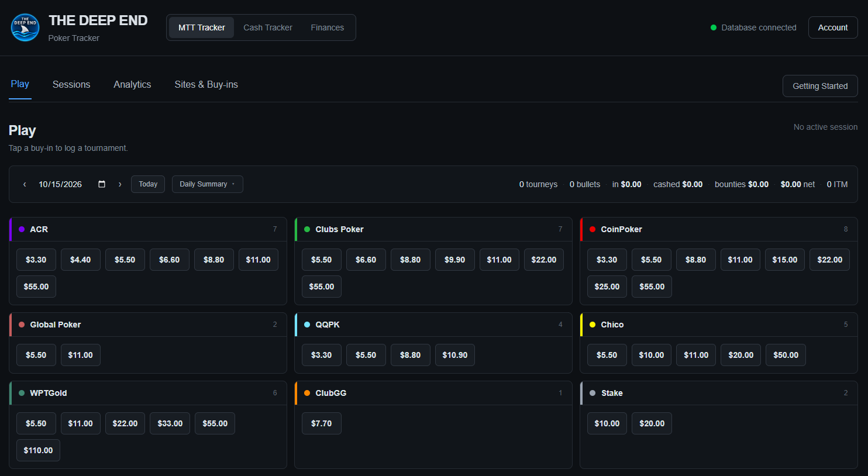Click the '0 tourneys' summary text
868x476 pixels.
[x=538, y=184]
